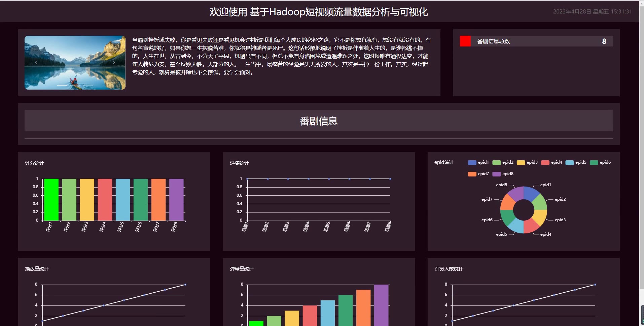Click the dashboard title heading
The width and height of the screenshot is (644, 326).
pyautogui.click(x=319, y=12)
